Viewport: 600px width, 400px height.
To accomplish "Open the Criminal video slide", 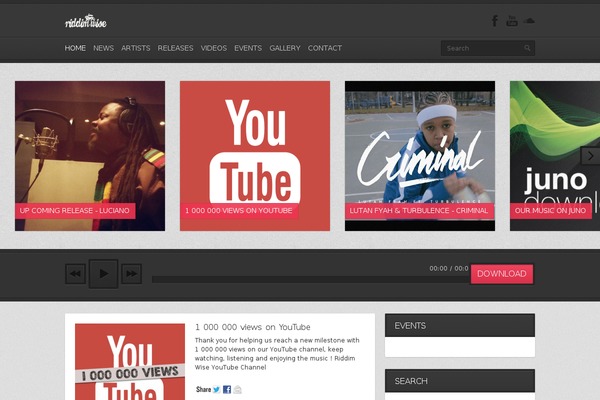I will pos(420,156).
